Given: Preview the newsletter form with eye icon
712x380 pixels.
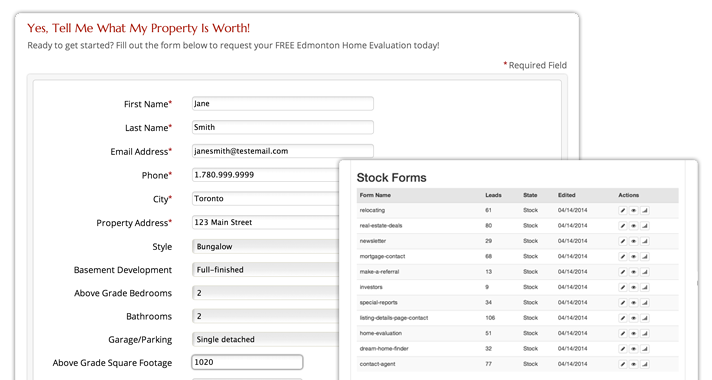Looking at the screenshot, I should tap(633, 241).
